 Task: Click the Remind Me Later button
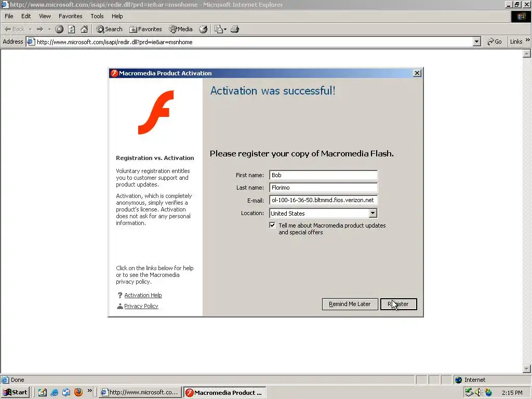coord(350,304)
